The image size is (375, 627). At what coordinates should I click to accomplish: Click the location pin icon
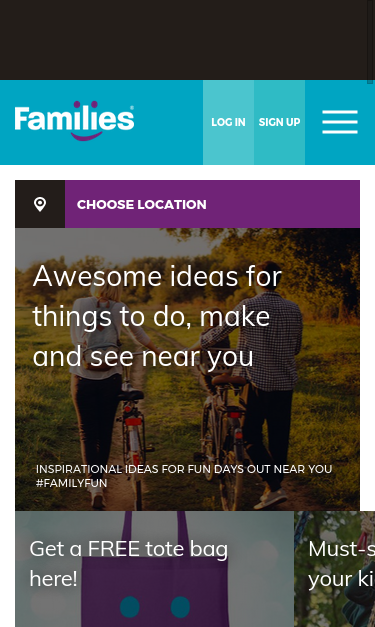40,204
